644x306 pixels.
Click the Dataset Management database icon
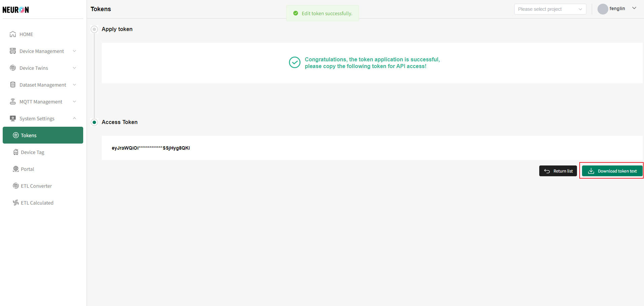[13, 85]
